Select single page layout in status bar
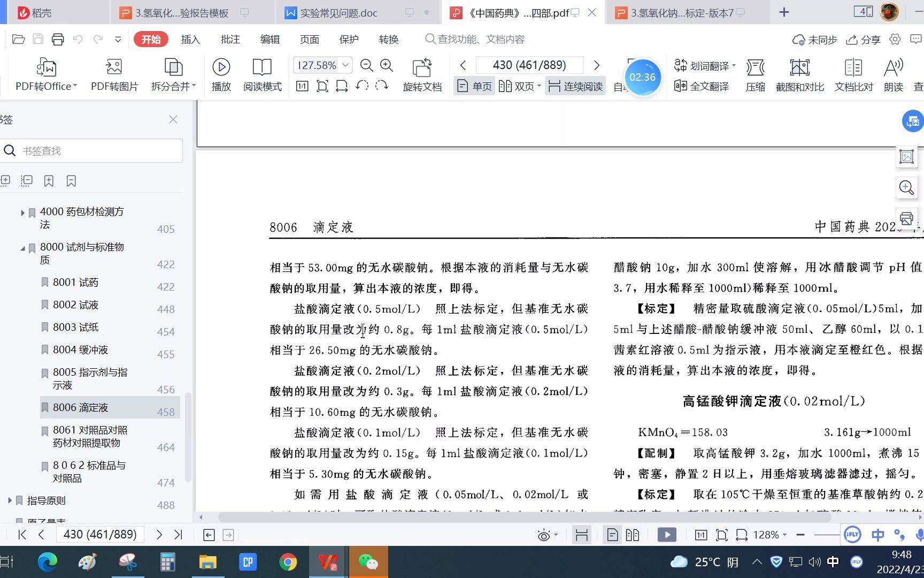 pyautogui.click(x=612, y=535)
